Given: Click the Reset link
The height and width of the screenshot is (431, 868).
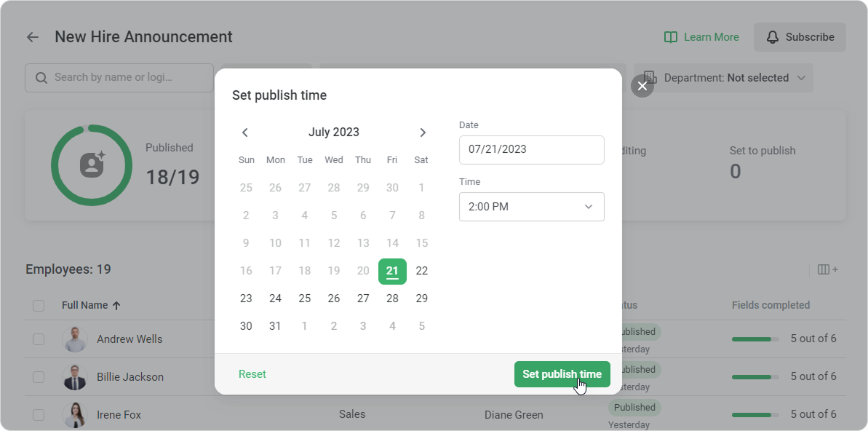Looking at the screenshot, I should pos(252,374).
